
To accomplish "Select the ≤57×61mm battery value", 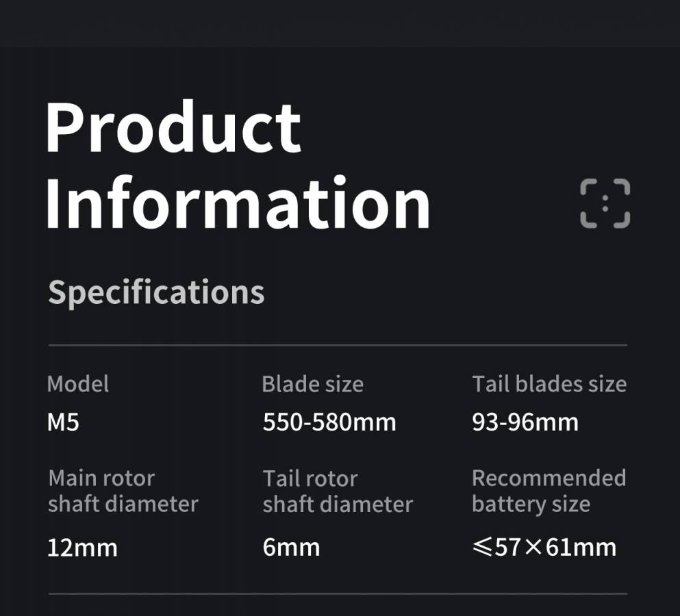I will point(544,547).
